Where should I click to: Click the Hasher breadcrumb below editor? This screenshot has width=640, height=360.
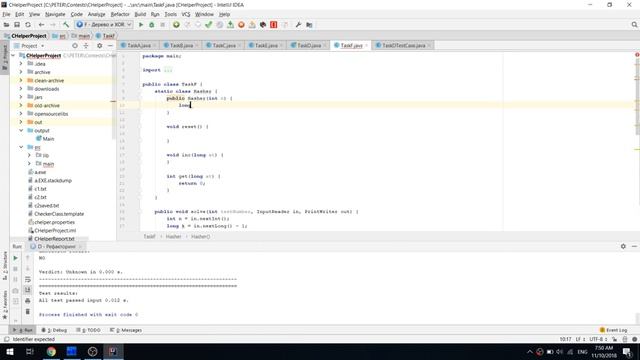173,236
